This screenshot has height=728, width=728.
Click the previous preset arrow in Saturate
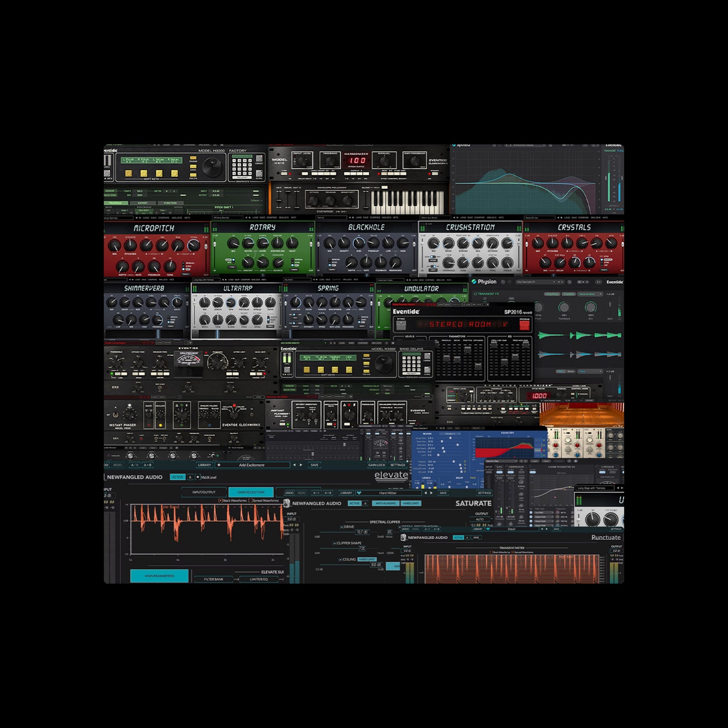click(426, 493)
